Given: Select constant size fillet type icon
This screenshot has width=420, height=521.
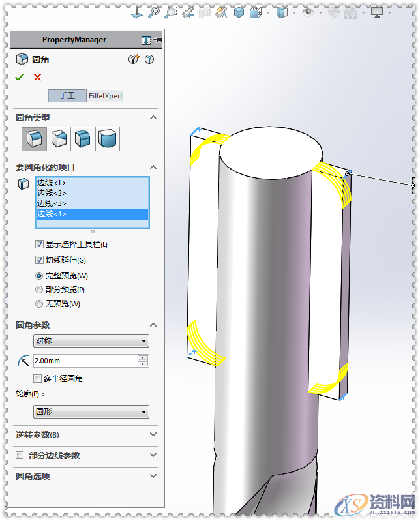Looking at the screenshot, I should [34, 139].
